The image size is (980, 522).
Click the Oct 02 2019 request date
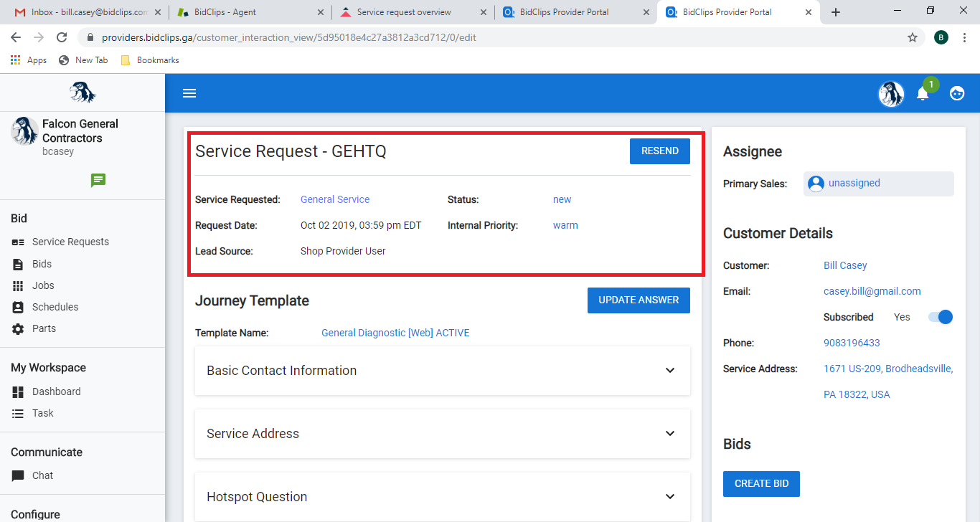point(361,225)
